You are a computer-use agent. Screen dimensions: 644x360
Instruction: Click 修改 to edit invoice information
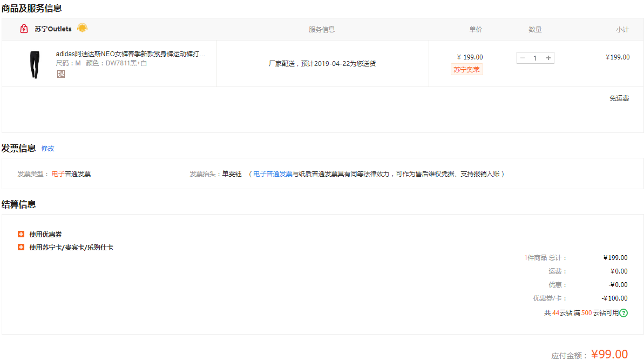pos(48,149)
